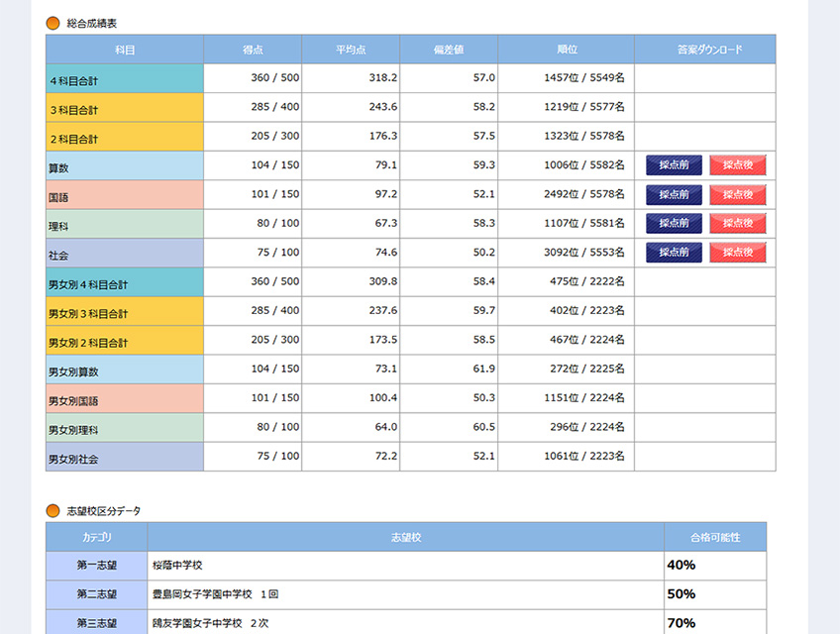Click the 順位 column header

(x=567, y=50)
